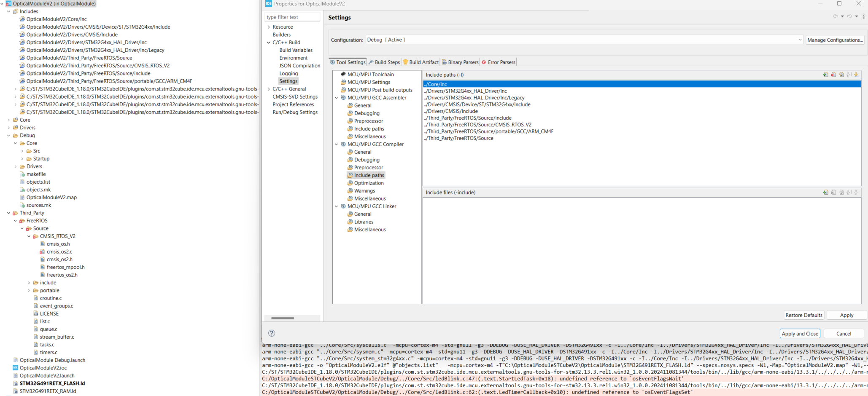The width and height of the screenshot is (868, 396).
Task: Click the help question mark icon
Action: [x=272, y=333]
